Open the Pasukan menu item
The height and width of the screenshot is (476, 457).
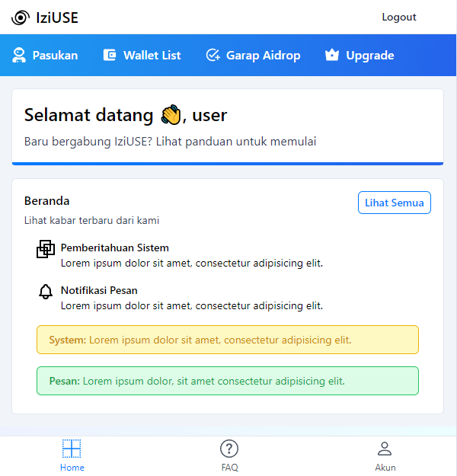tap(55, 56)
